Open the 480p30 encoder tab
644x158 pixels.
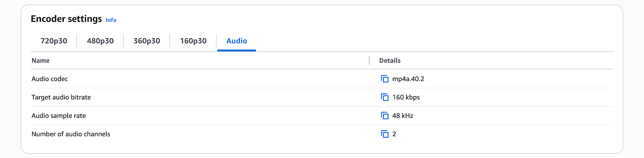tap(100, 41)
